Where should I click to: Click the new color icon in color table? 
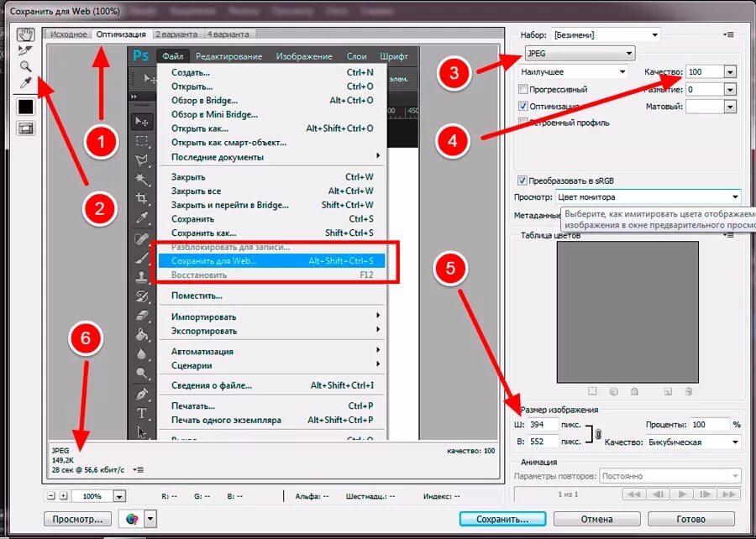(668, 391)
